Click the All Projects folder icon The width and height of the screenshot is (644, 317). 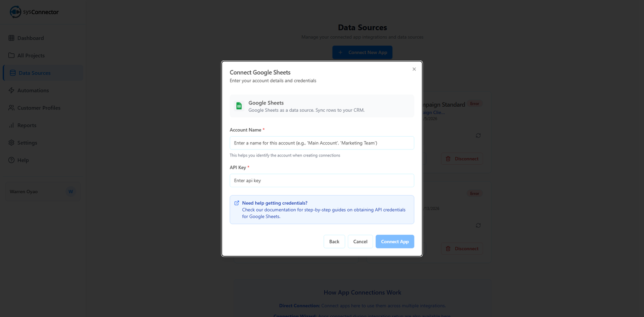pyautogui.click(x=11, y=55)
